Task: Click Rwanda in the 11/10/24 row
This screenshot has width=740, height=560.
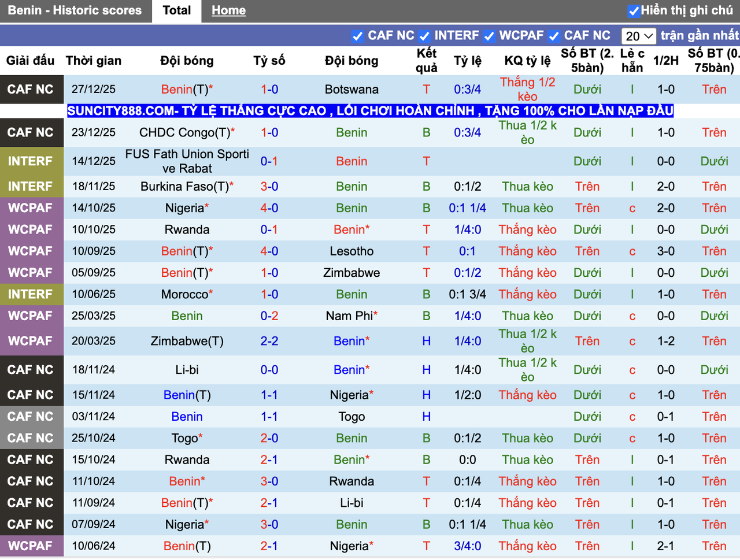Action: tap(351, 481)
